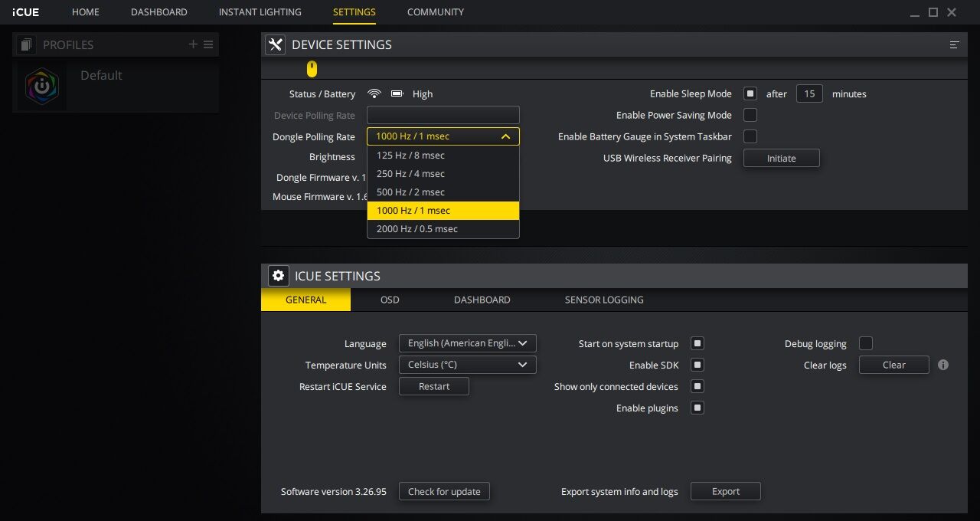This screenshot has width=980, height=521.
Task: Close the iCUE window
Action: [952, 12]
